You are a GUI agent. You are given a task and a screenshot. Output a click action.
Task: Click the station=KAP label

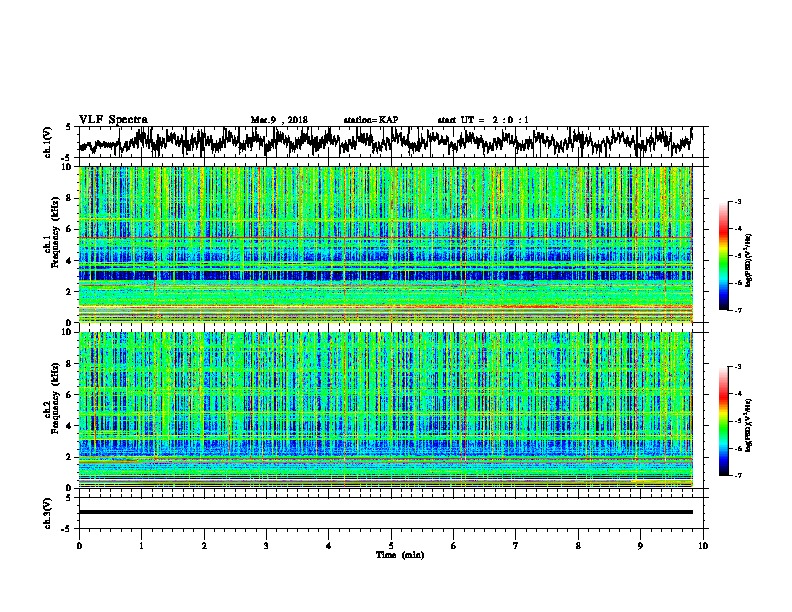pos(371,120)
